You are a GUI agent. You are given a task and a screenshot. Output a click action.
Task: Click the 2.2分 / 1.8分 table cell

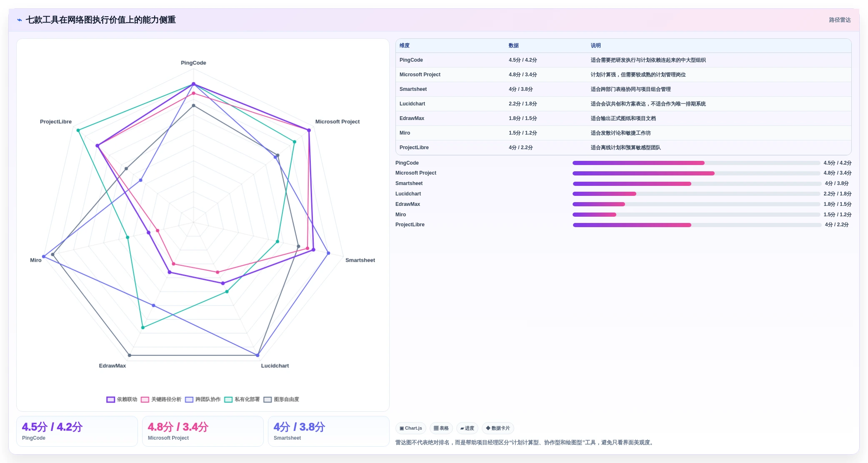523,104
